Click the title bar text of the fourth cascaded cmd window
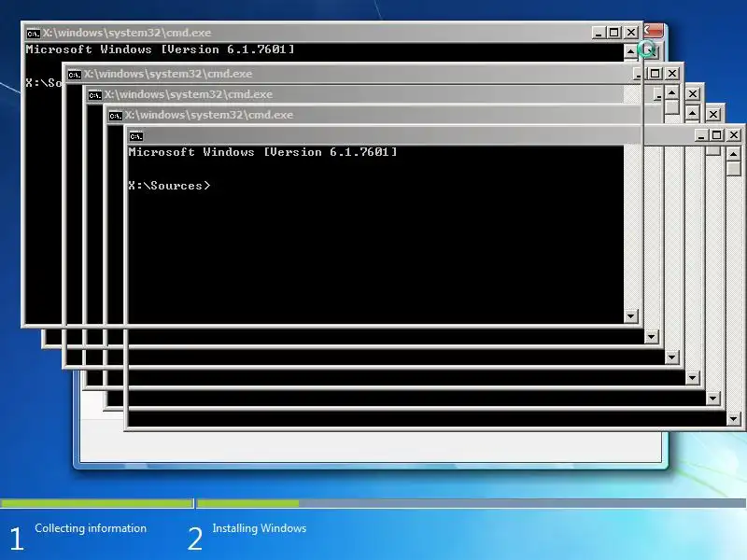This screenshot has height=560, width=747. pyautogui.click(x=209, y=115)
